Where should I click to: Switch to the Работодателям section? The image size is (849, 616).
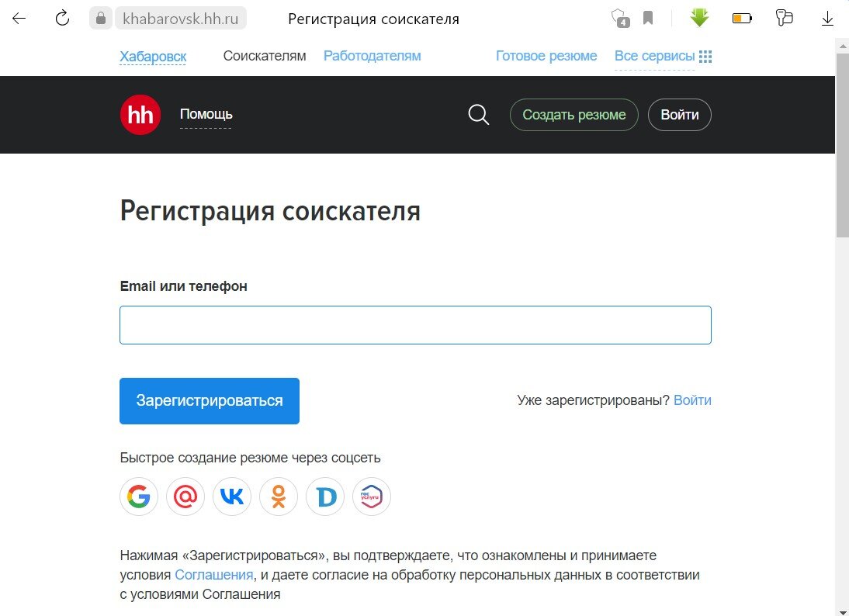pos(372,55)
